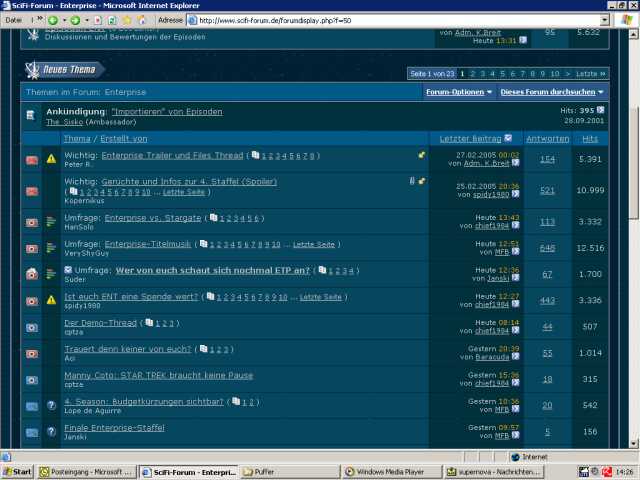Click the browser Forward arrow icon
This screenshot has width=640, height=480.
tap(77, 19)
